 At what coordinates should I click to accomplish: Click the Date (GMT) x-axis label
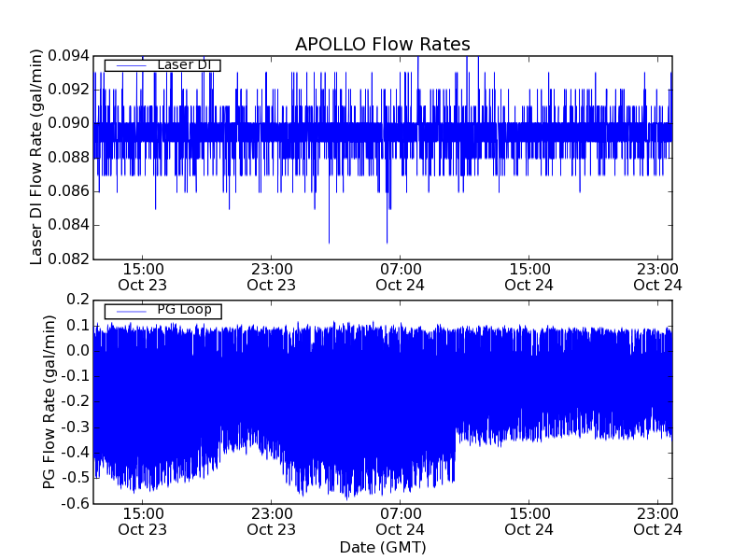(382, 547)
